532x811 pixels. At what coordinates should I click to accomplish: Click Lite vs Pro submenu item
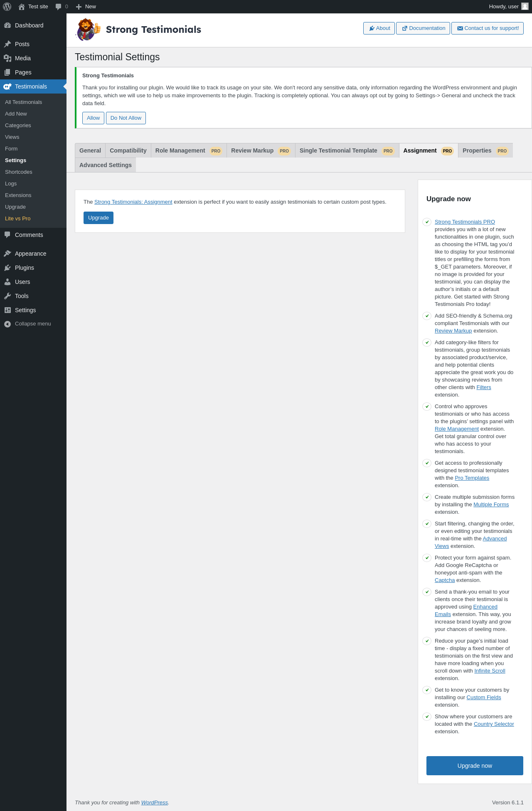(x=18, y=219)
